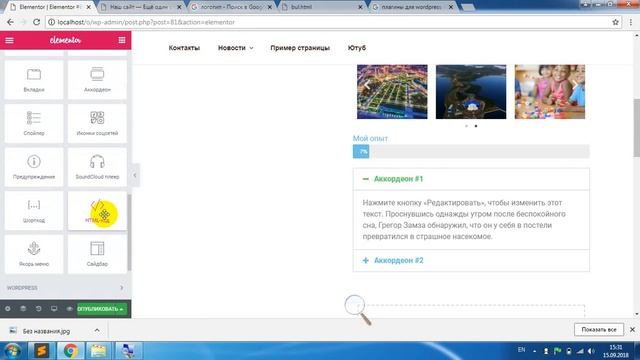The image size is (640, 360).
Task: Click the accordion paragraph text
Action: pyautogui.click(x=464, y=220)
